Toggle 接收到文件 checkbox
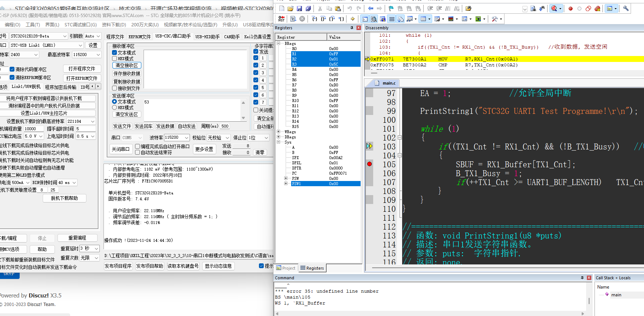 pos(115,88)
